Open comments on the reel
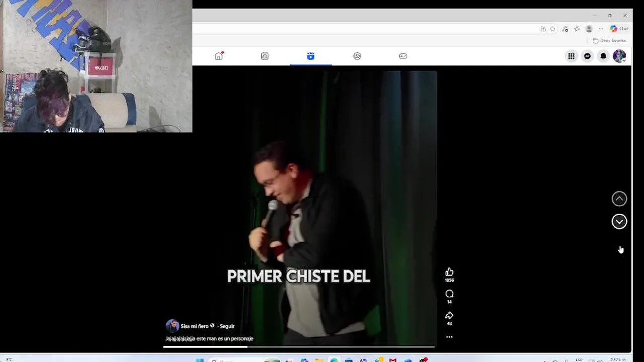Image resolution: width=644 pixels, height=362 pixels. pyautogui.click(x=449, y=294)
